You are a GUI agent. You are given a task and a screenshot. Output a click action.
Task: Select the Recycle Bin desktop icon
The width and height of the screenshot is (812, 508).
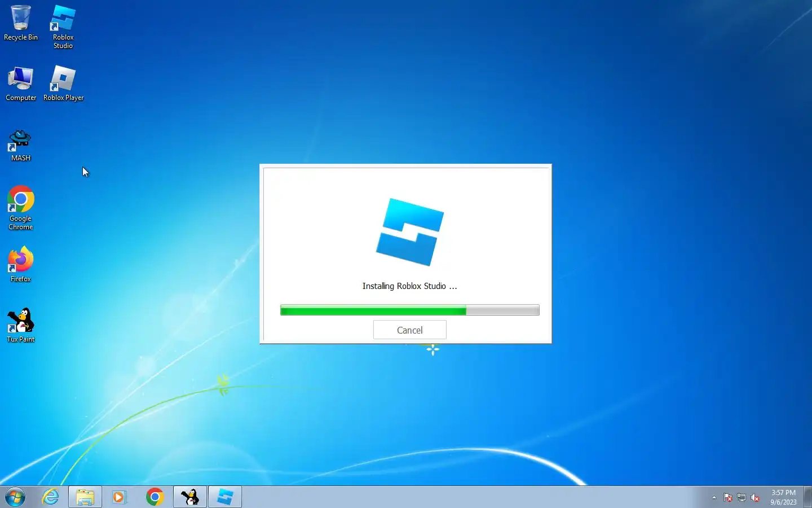21,23
